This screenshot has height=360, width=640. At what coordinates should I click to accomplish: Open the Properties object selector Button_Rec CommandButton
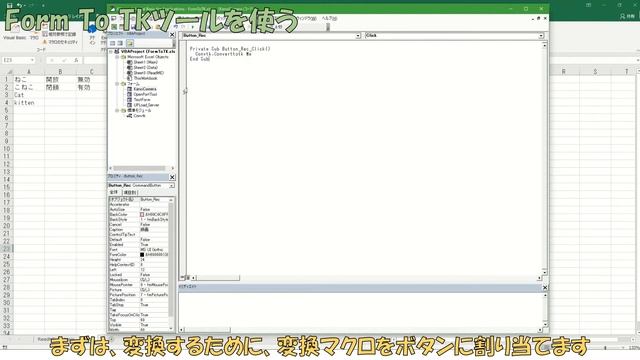(x=141, y=185)
